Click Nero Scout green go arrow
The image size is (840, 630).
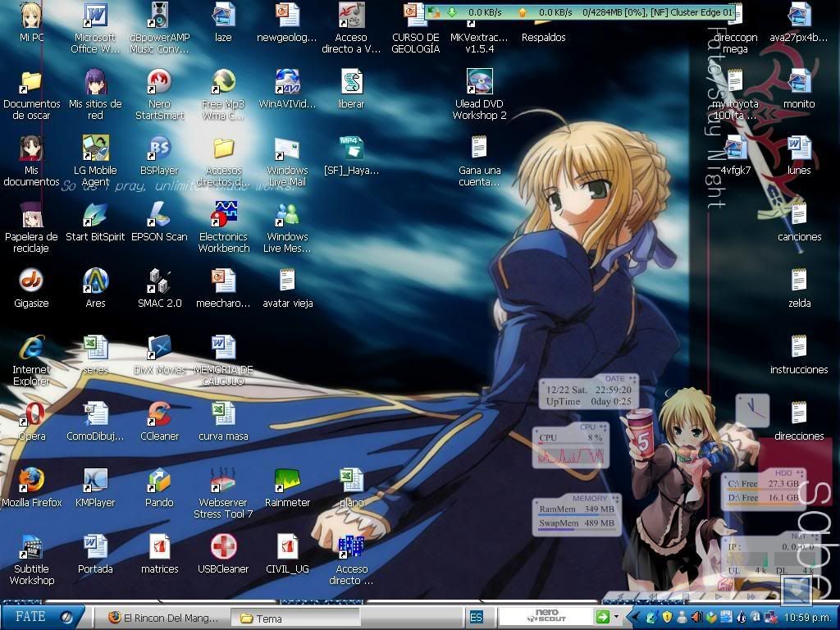tap(603, 617)
